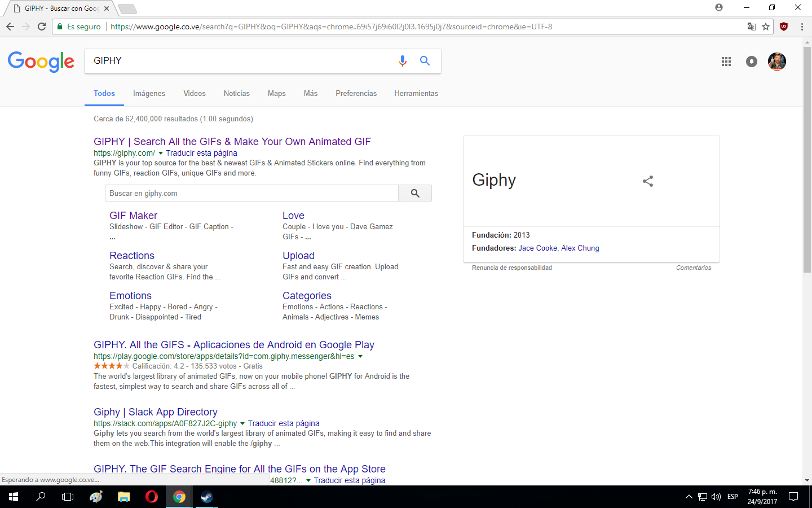This screenshot has width=812, height=508.
Task: Open the Love sitelink
Action: tap(293, 216)
